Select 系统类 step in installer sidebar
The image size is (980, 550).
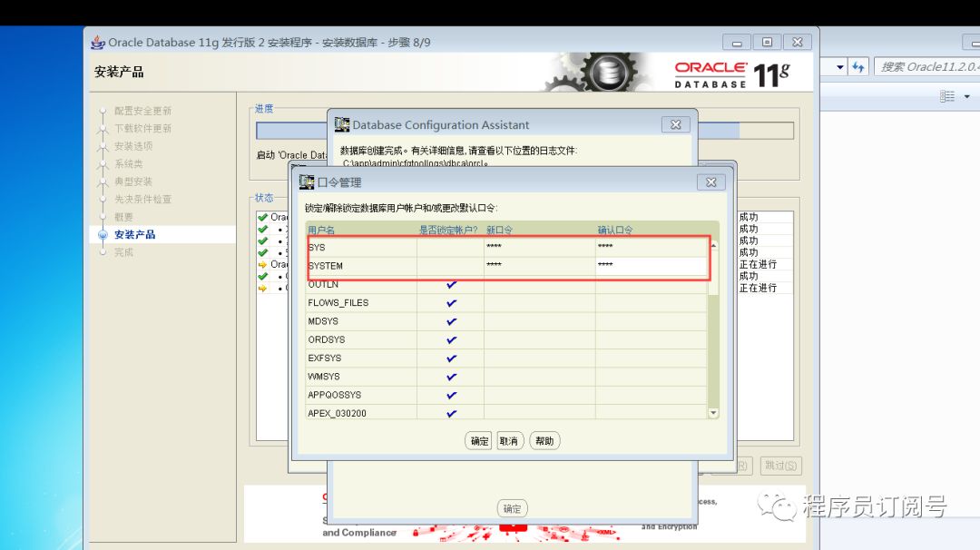tap(128, 163)
